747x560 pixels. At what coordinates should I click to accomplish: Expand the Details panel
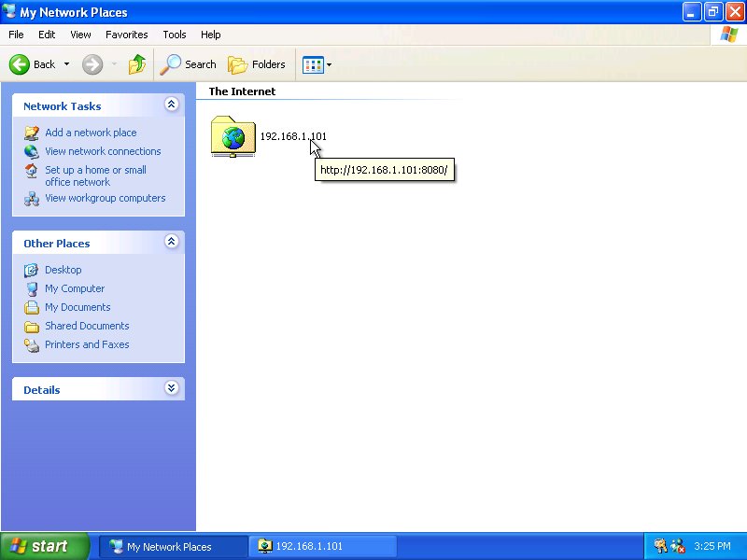pyautogui.click(x=171, y=388)
